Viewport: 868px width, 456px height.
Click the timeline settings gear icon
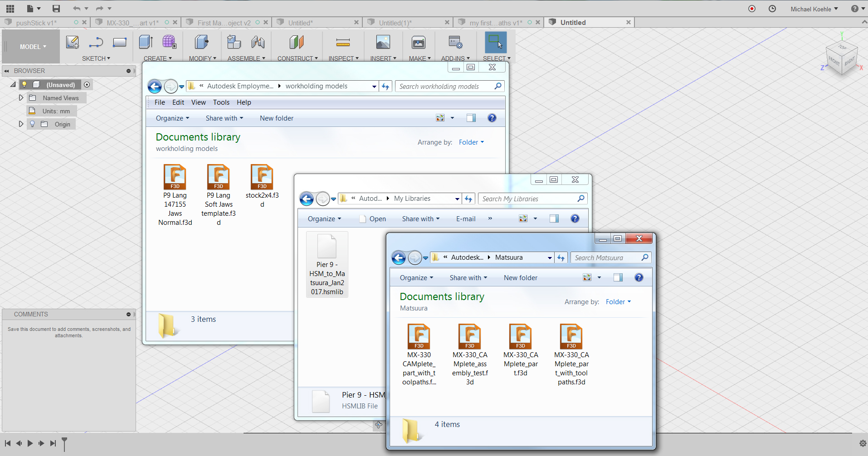pyautogui.click(x=863, y=443)
